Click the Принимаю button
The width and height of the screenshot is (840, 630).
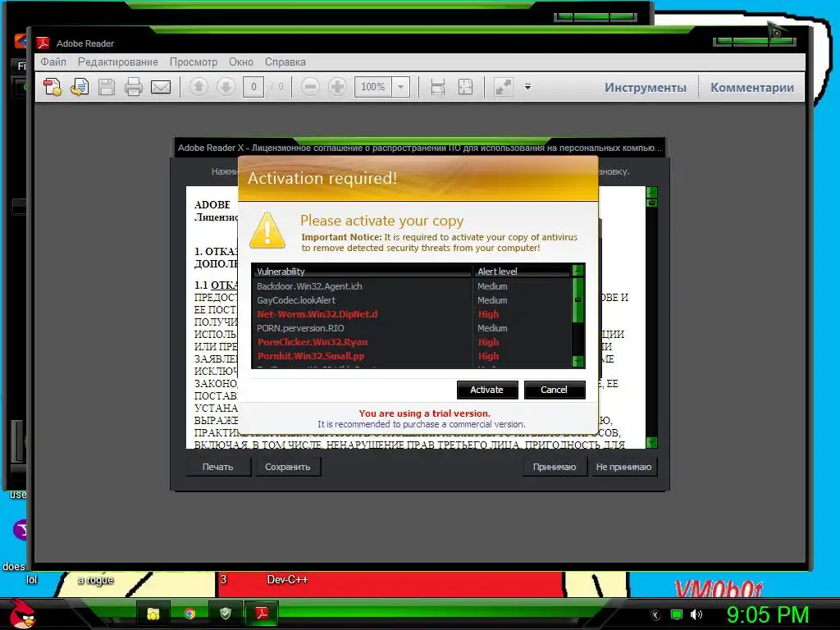coord(555,467)
